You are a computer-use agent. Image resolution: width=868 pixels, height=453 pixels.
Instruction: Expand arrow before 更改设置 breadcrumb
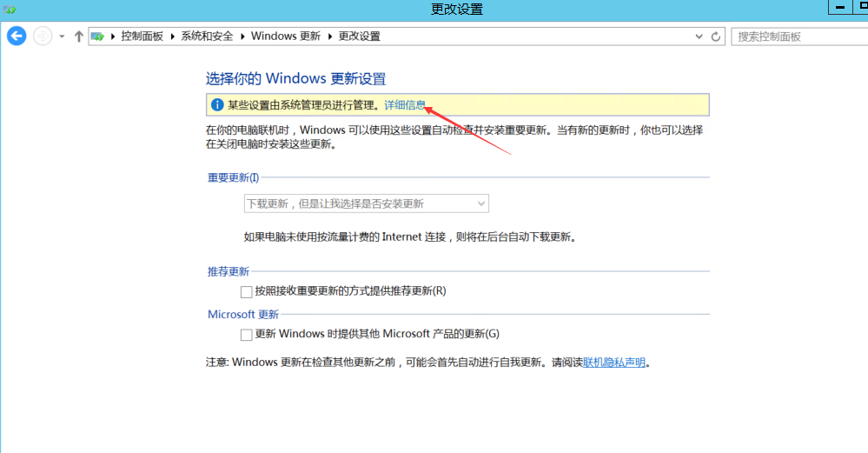point(330,37)
